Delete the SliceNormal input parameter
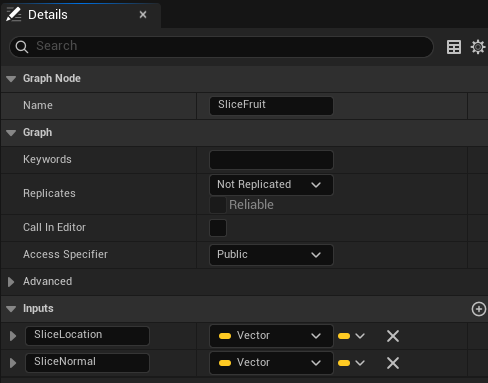 point(393,363)
